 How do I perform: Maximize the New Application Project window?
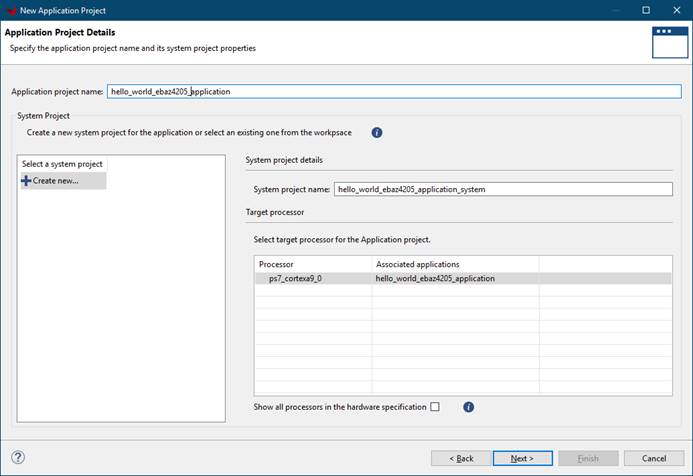(646, 9)
